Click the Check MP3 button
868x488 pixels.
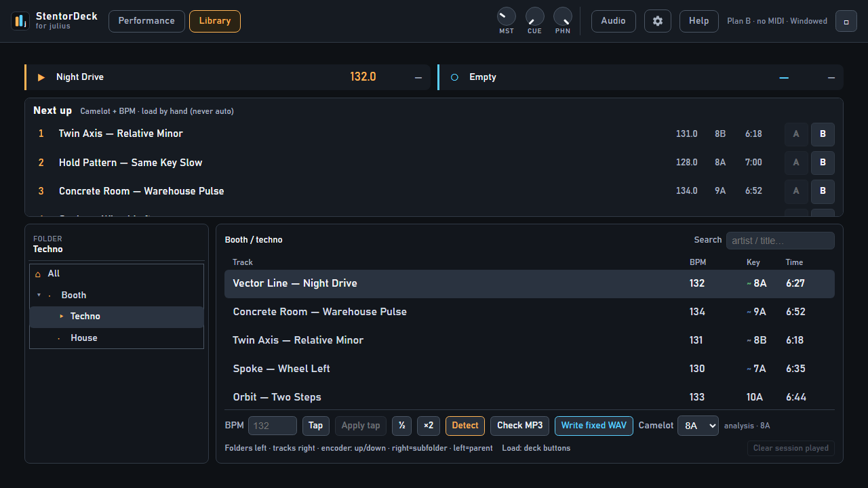[520, 426]
